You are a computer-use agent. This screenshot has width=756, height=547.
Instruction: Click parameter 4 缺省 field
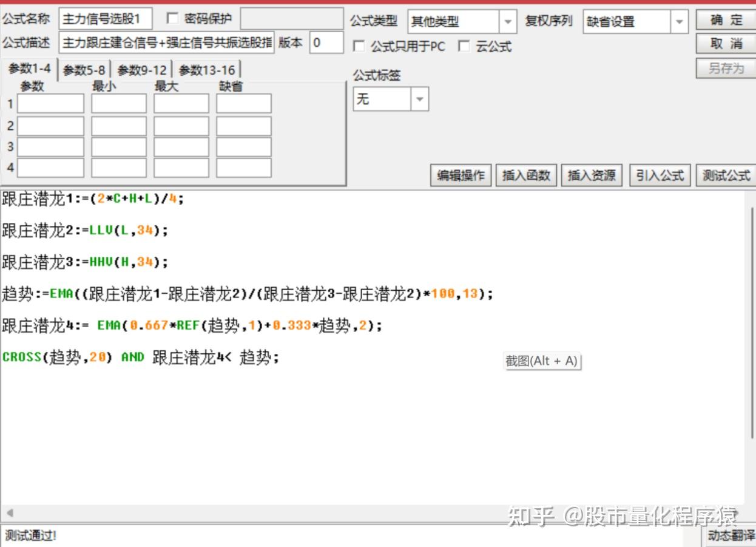[243, 167]
